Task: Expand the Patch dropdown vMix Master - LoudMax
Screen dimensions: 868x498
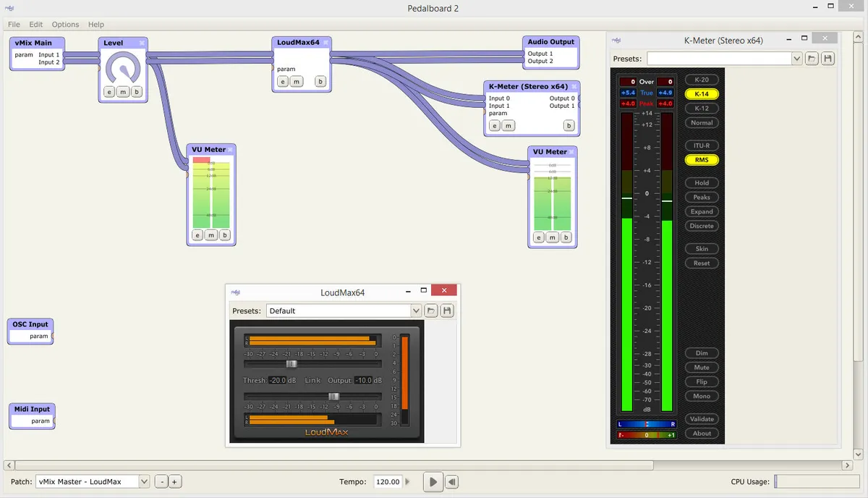Action: [x=143, y=482]
